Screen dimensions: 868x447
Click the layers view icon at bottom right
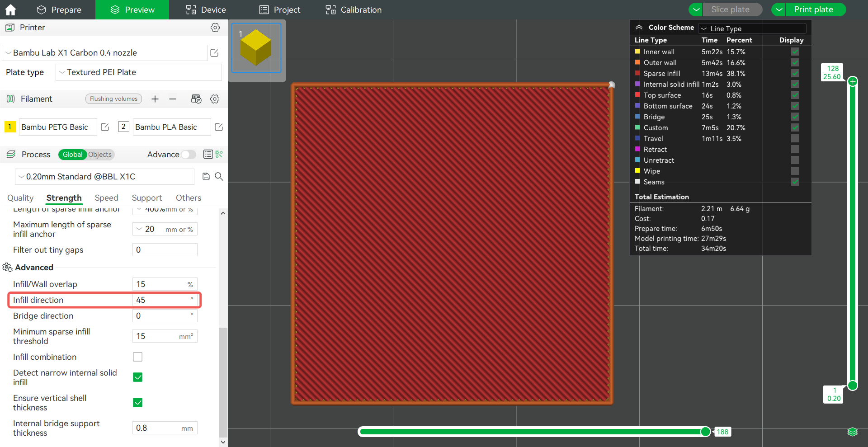click(853, 432)
